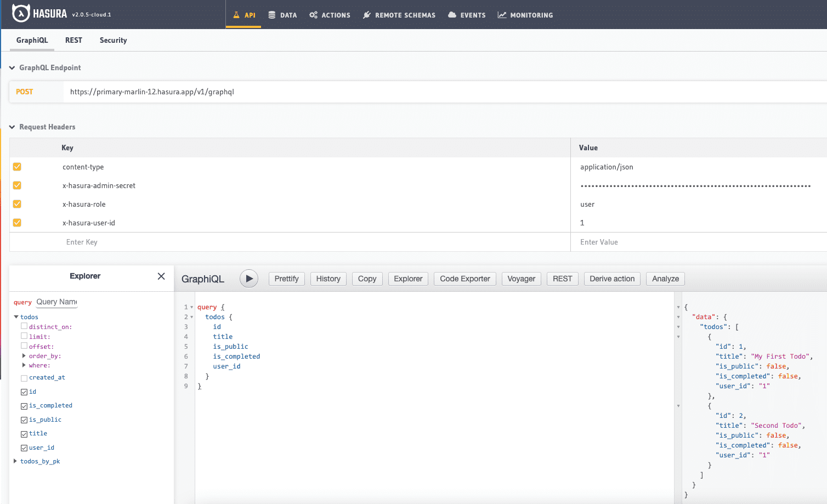Open the DATA section in the top navigation
Image resolution: width=827 pixels, height=504 pixels.
click(x=282, y=15)
